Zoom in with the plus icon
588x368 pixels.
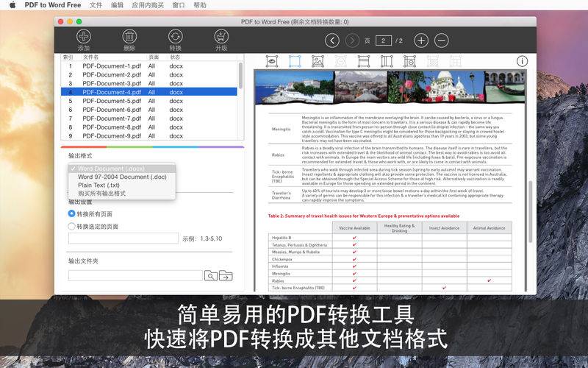pos(421,40)
